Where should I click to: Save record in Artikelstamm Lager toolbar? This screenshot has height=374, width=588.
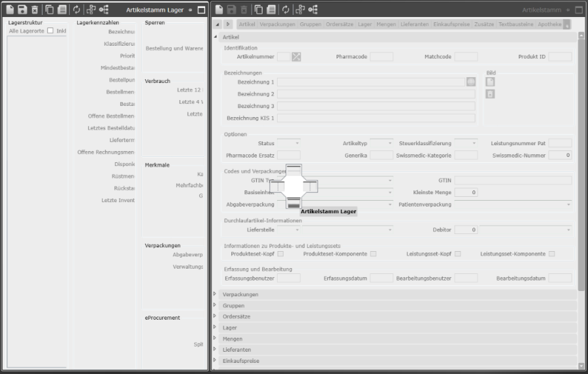(x=22, y=10)
